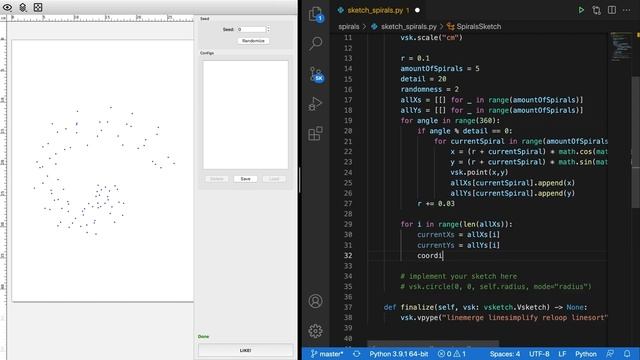The width and height of the screenshot is (640, 360).
Task: Click the LIKE! button in viewer
Action: click(245, 350)
